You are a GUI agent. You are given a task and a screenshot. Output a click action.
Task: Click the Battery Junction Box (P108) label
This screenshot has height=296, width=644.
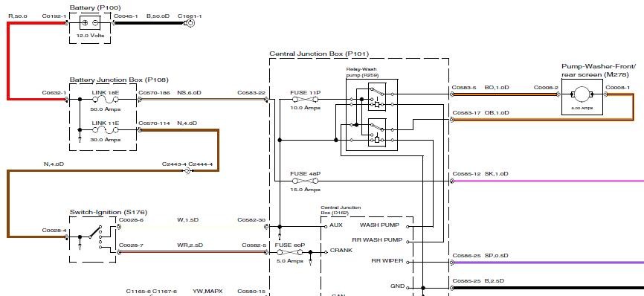[119, 80]
